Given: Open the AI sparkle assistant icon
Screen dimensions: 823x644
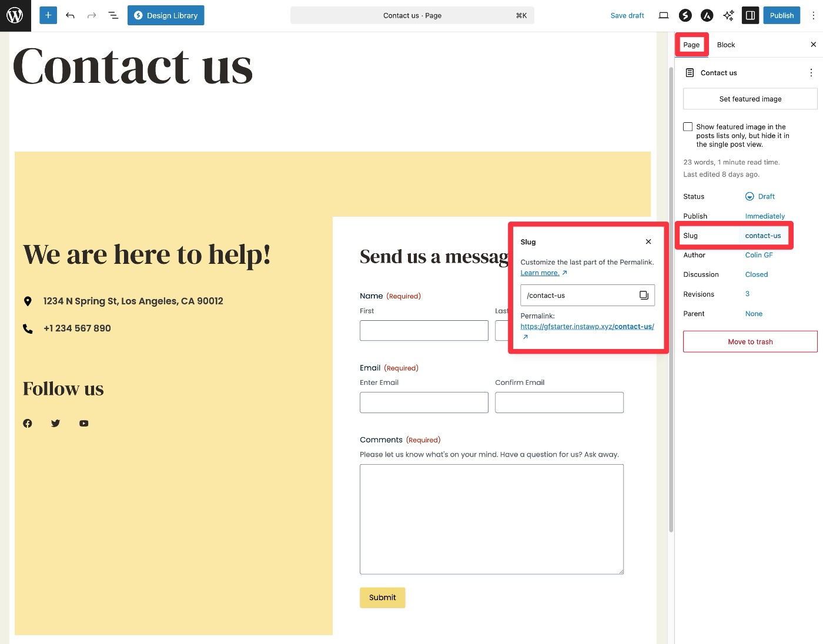Looking at the screenshot, I should pyautogui.click(x=728, y=15).
